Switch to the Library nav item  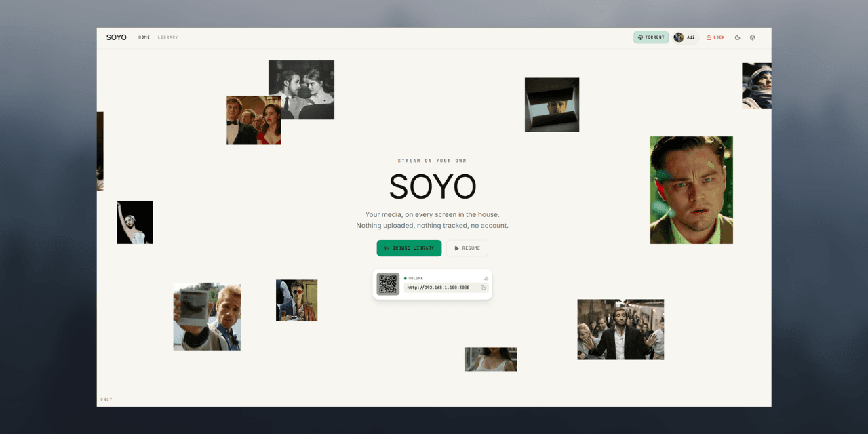point(167,37)
